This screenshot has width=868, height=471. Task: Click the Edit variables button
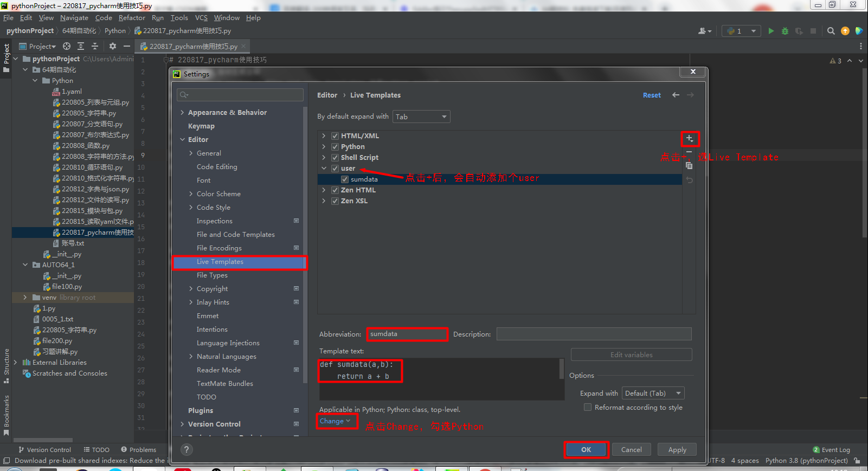[632, 354]
